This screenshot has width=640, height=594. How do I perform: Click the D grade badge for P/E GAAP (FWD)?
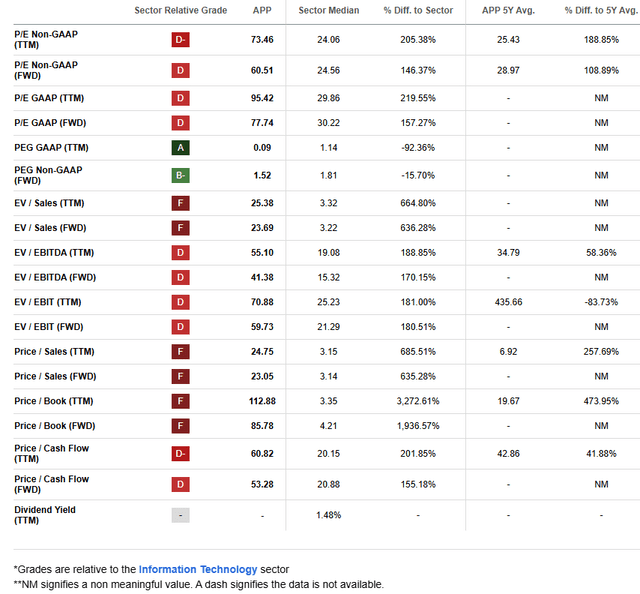180,122
